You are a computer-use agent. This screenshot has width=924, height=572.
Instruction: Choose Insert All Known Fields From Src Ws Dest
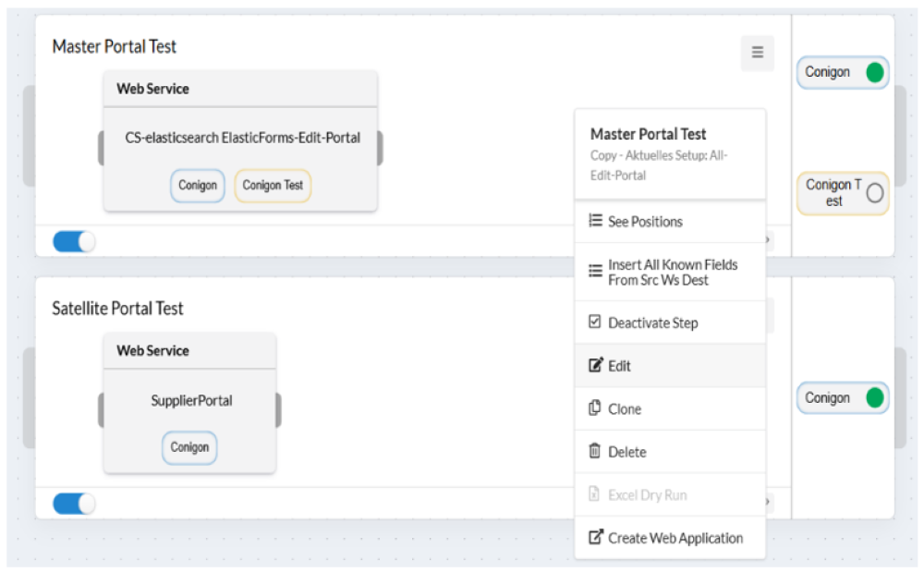pyautogui.click(x=670, y=271)
